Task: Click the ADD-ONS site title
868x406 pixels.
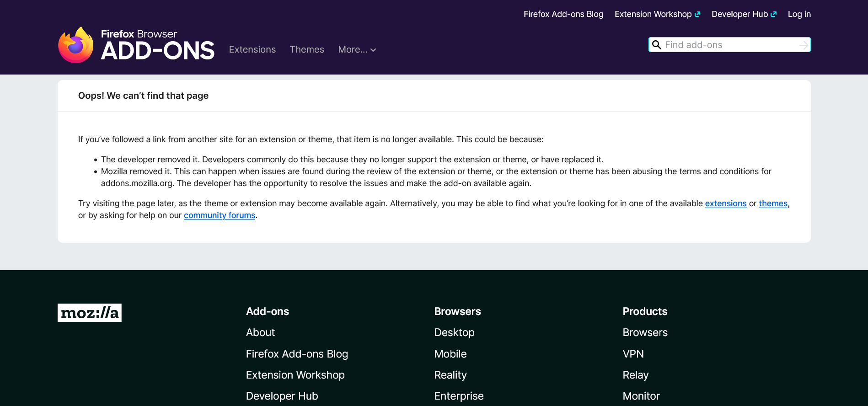Action: coord(158,50)
